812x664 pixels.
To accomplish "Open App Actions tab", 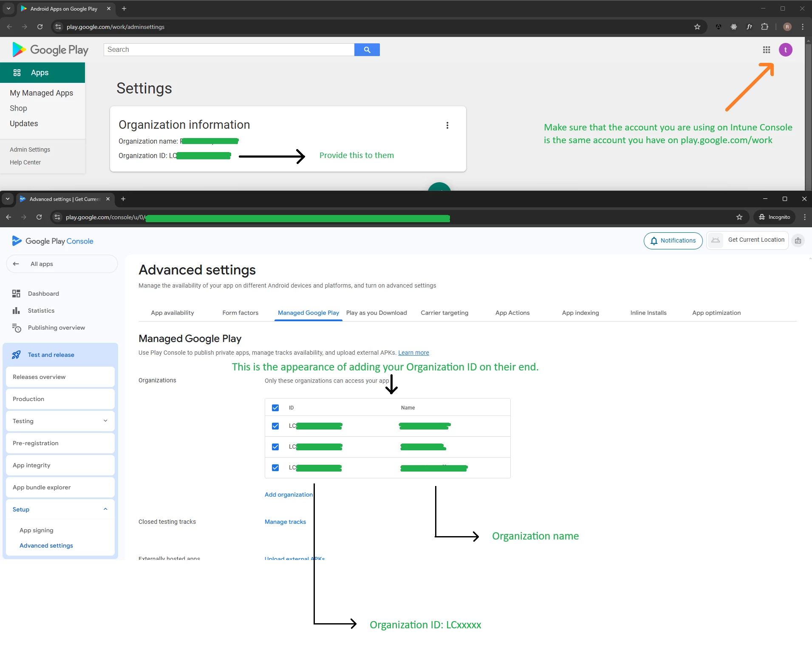I will point(512,313).
